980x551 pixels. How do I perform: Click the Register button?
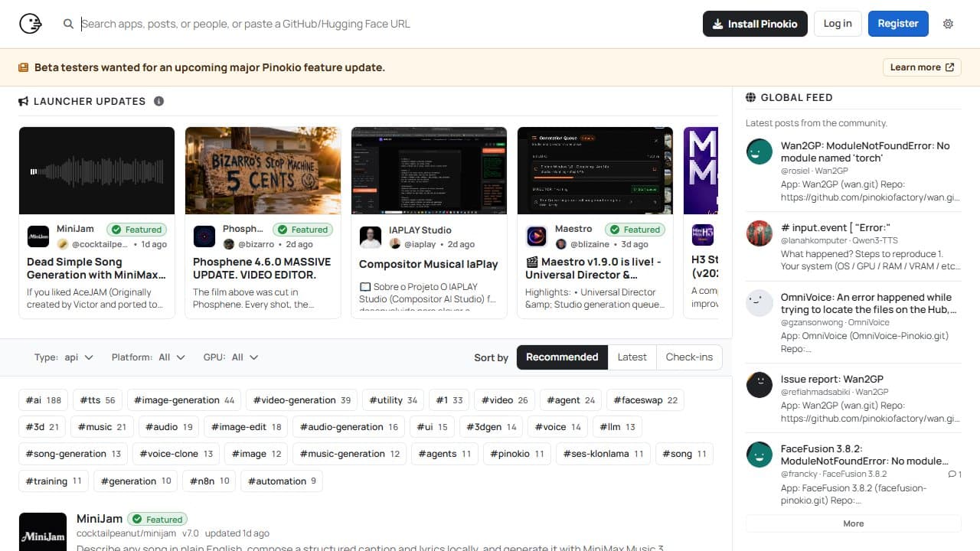pyautogui.click(x=898, y=24)
